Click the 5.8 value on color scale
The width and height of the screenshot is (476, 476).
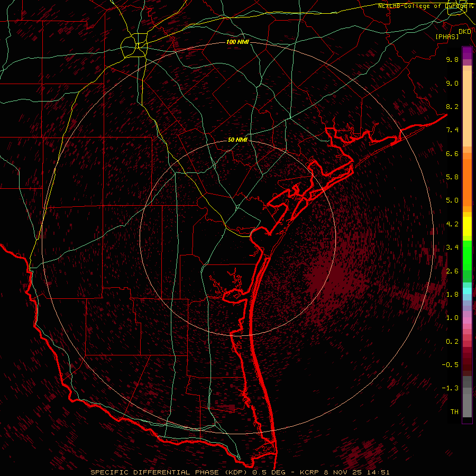coord(452,177)
